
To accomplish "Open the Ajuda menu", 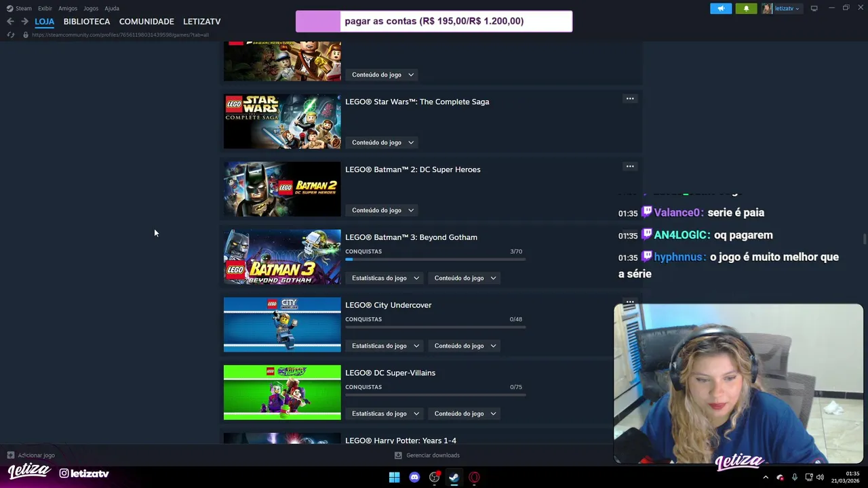I will pyautogui.click(x=112, y=8).
